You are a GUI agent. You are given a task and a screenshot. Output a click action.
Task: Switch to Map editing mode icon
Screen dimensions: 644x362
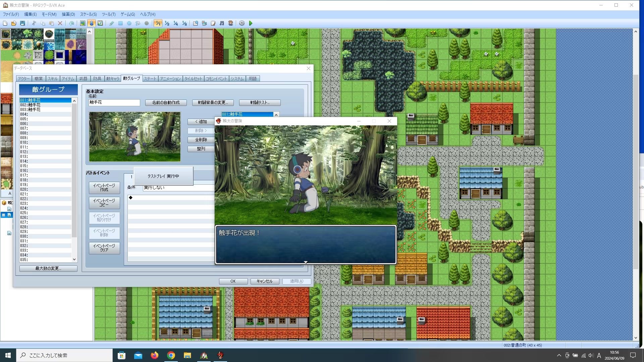tap(83, 23)
